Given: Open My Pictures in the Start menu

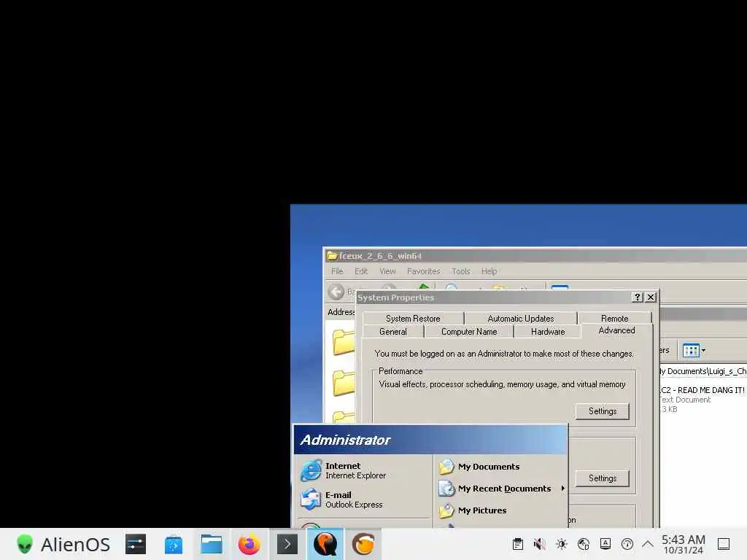Looking at the screenshot, I should (502, 510).
